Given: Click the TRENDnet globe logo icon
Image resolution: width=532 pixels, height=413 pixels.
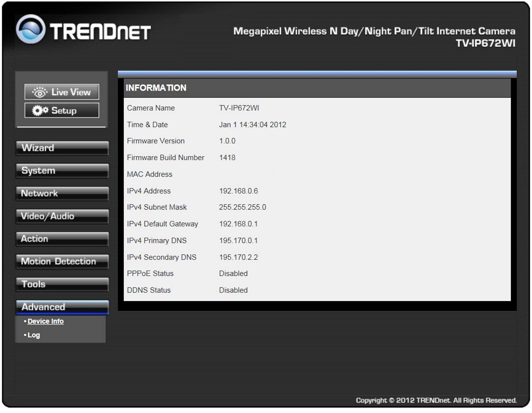Looking at the screenshot, I should tap(30, 29).
